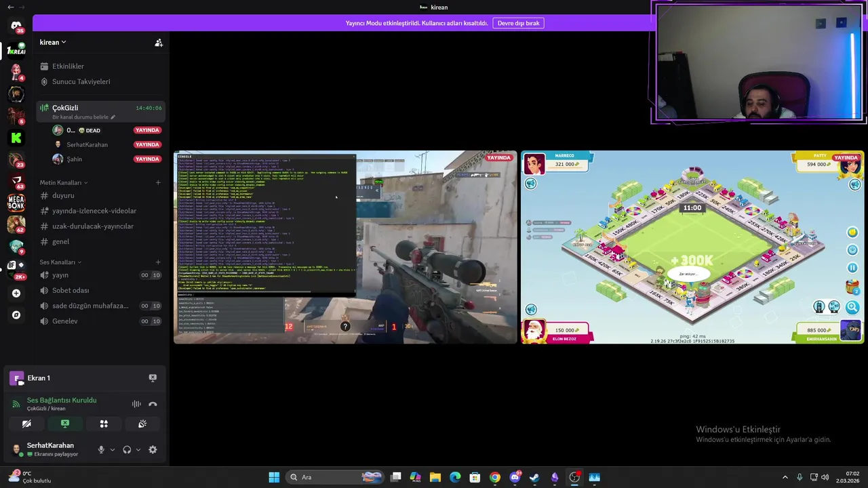Image resolution: width=868 pixels, height=488 pixels.
Task: Open soundboard button in voice panel
Action: [142, 424]
